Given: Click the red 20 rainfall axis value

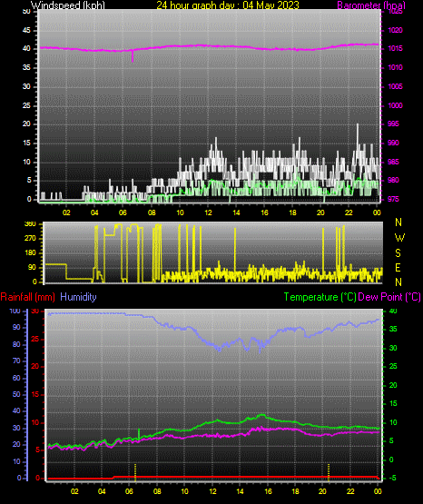Looking at the screenshot, I should coord(35,367).
